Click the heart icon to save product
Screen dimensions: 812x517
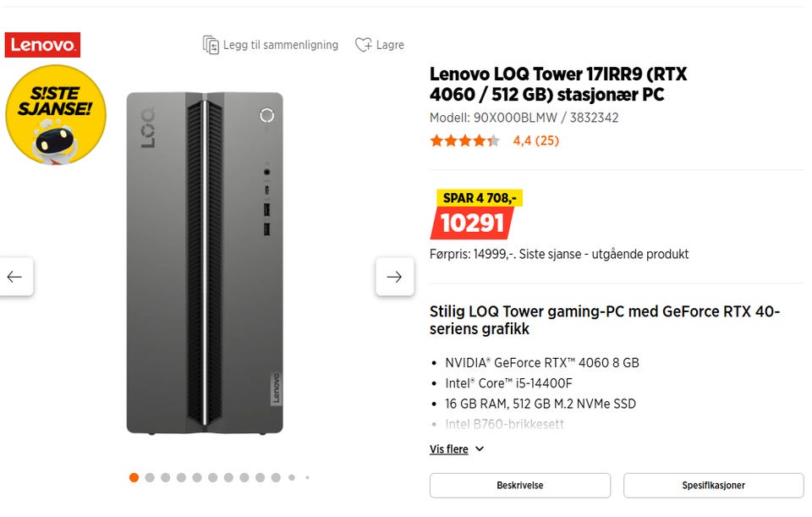(x=363, y=45)
